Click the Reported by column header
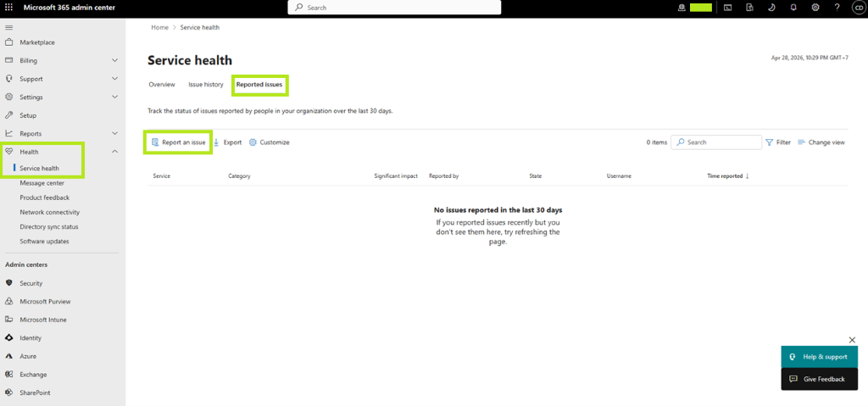 pyautogui.click(x=444, y=176)
